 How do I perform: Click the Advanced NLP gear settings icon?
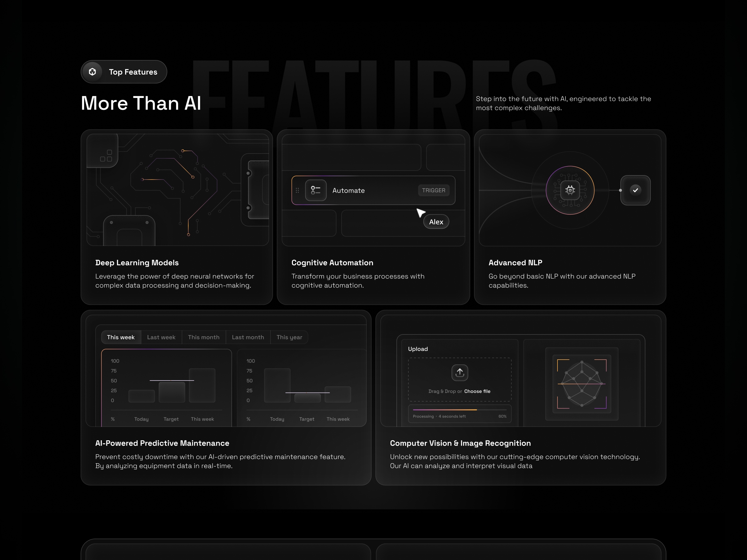coord(570,189)
